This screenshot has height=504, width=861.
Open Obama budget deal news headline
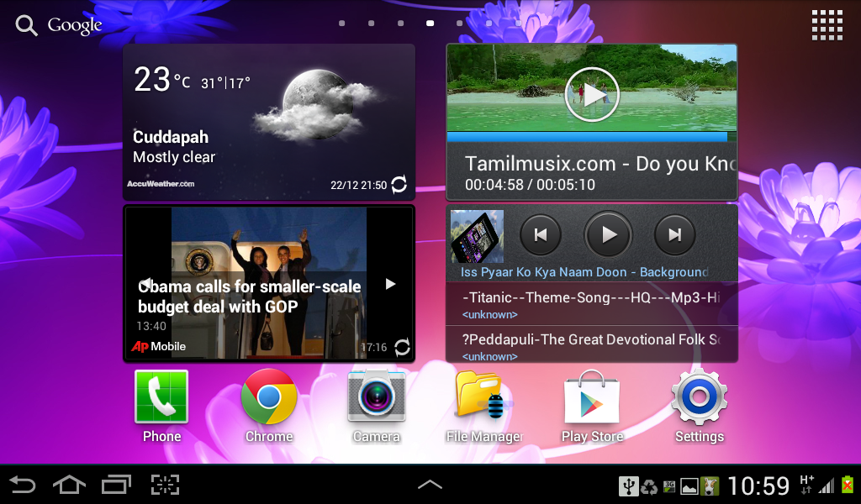coord(249,297)
